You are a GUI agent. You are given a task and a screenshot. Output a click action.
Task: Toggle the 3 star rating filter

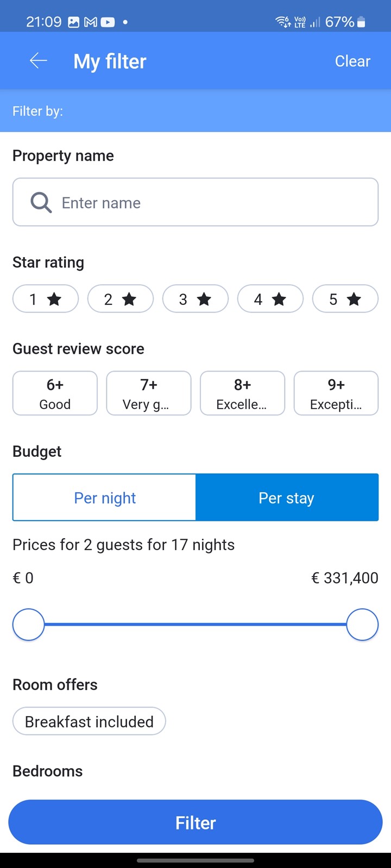pyautogui.click(x=195, y=299)
